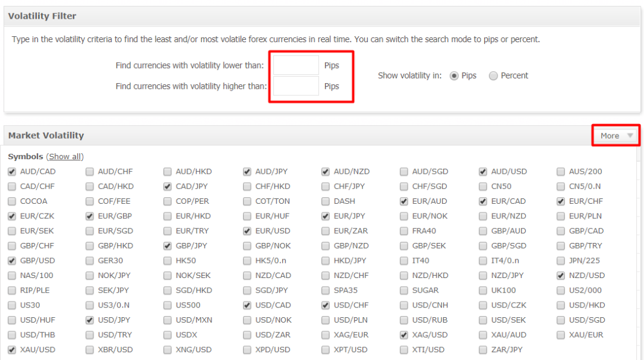Check the DASH symbol checkbox
Viewport: 644px width, 360px height.
point(326,201)
